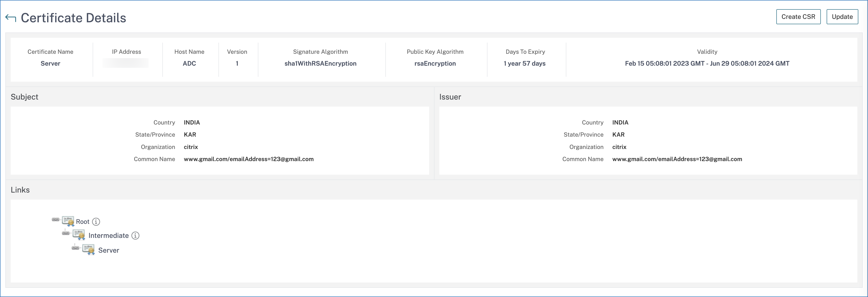Select Server in the Links tree
The image size is (868, 297).
108,250
